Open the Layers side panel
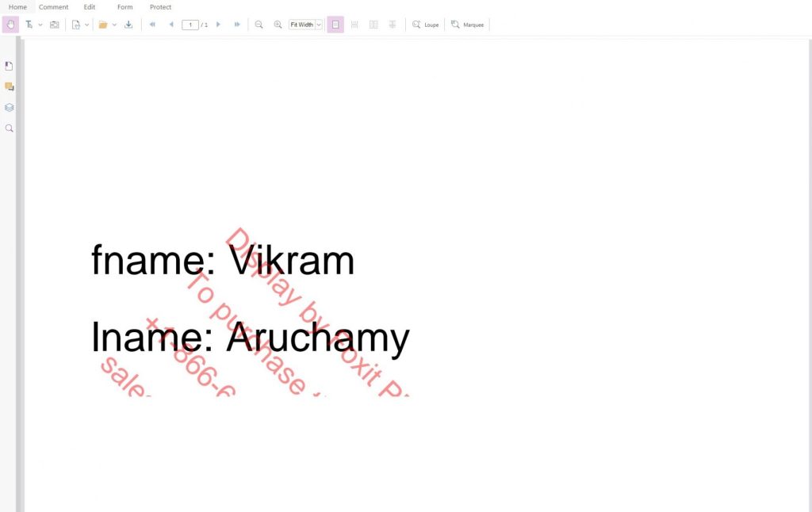 (9, 108)
